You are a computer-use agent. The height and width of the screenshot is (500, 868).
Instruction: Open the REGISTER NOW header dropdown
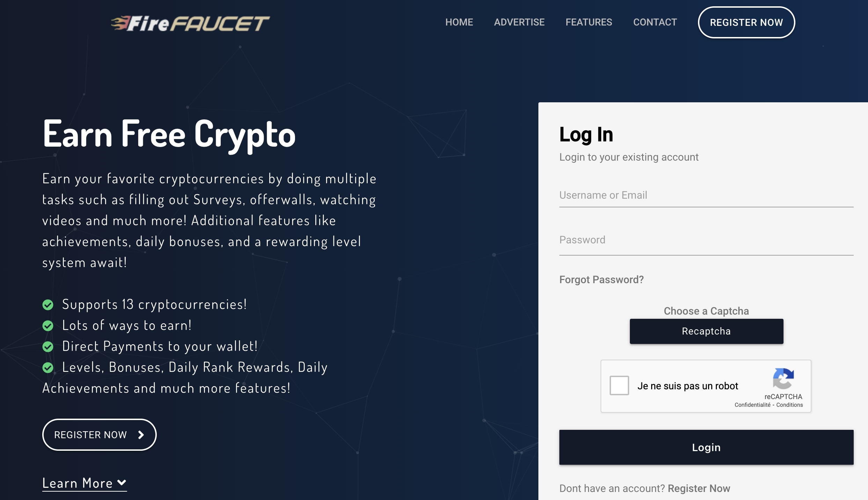746,22
